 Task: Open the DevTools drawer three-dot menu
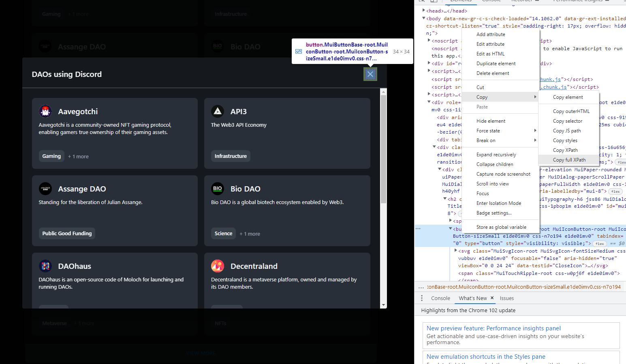(x=422, y=298)
